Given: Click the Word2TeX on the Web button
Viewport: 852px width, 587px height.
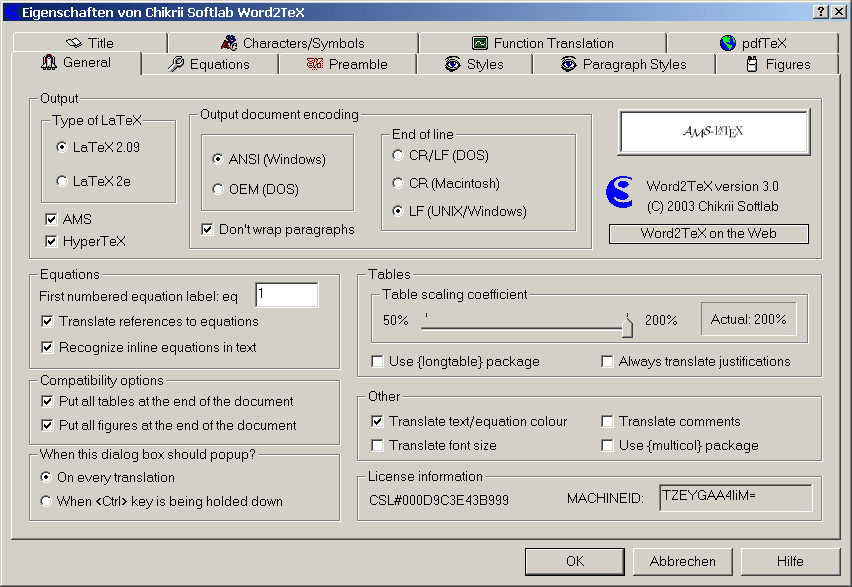Looking at the screenshot, I should [709, 234].
